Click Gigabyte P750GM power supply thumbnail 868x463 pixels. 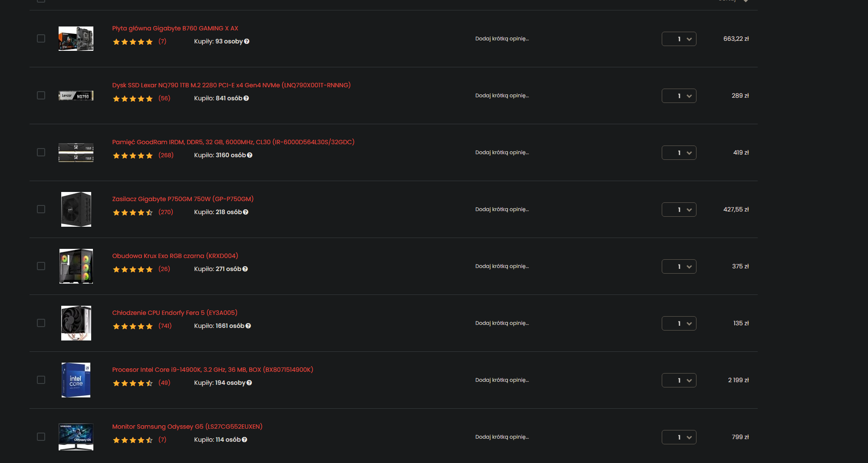76,209
